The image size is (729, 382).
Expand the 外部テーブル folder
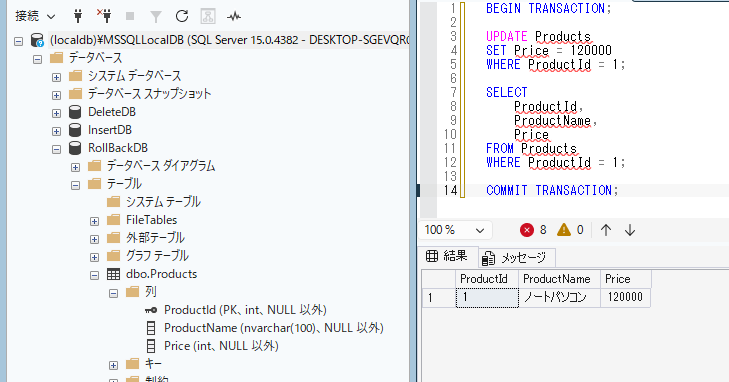click(x=94, y=239)
